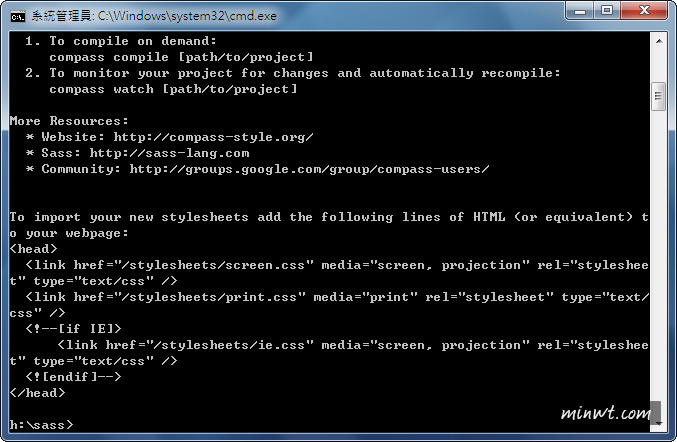Minimize the cmd.exe window
This screenshot has height=442, width=677.
pos(579,11)
